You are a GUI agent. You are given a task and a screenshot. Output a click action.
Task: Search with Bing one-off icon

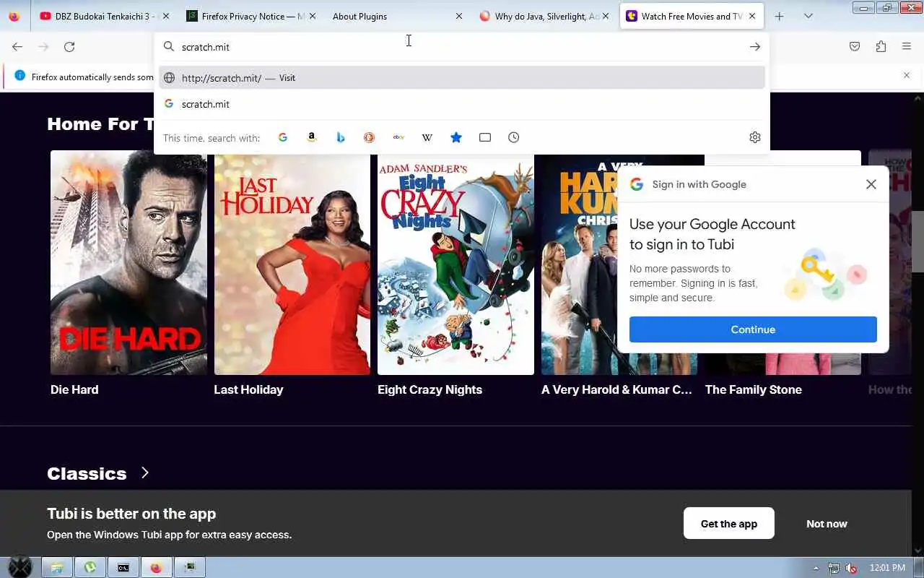click(x=341, y=137)
